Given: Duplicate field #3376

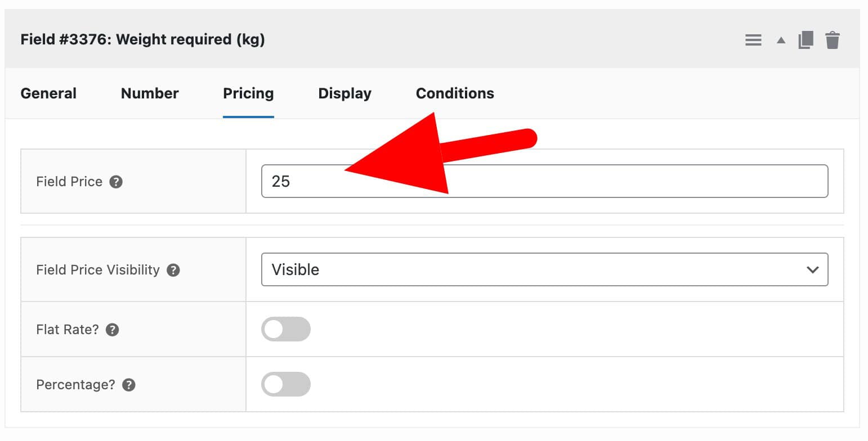Looking at the screenshot, I should point(806,39).
